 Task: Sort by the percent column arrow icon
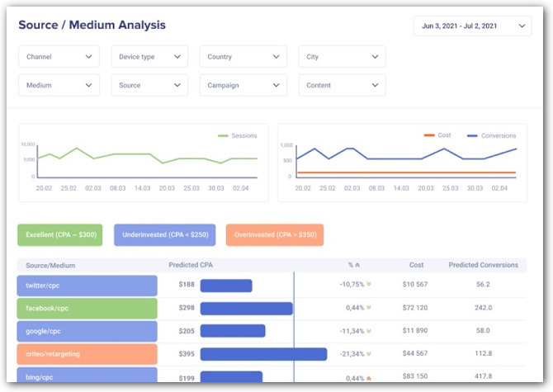[x=357, y=266]
